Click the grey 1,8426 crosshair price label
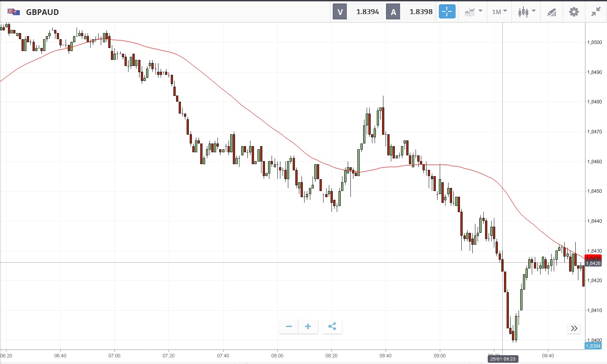The image size is (607, 364). pos(593,263)
